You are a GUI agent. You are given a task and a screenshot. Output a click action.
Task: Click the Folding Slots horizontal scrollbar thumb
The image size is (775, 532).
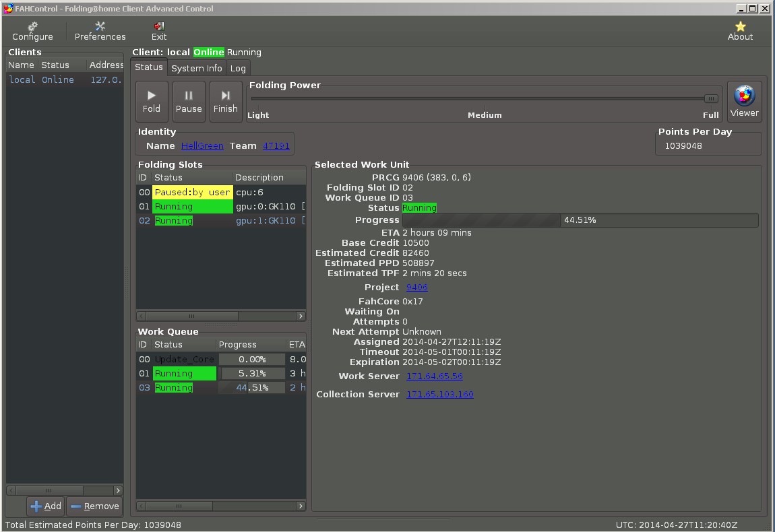click(x=192, y=316)
